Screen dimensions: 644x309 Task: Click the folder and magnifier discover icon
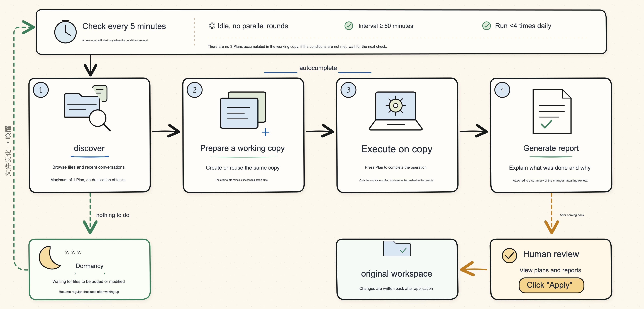point(87,108)
